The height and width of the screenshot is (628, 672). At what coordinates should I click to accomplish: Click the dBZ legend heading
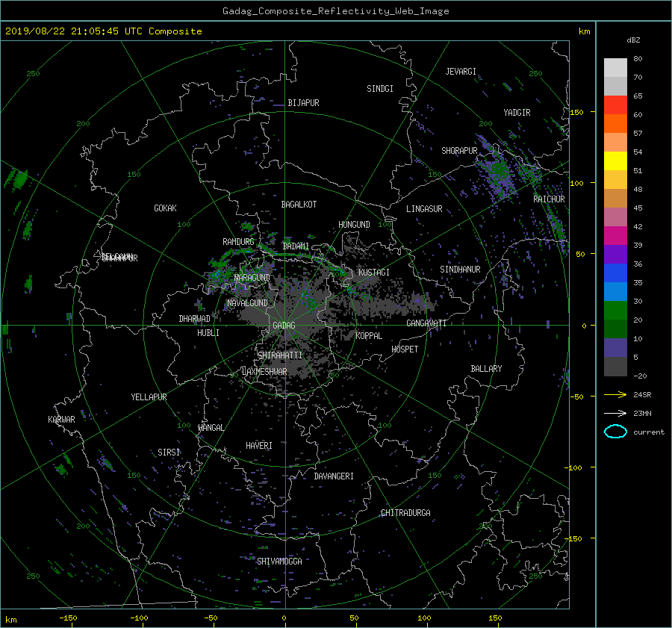633,40
